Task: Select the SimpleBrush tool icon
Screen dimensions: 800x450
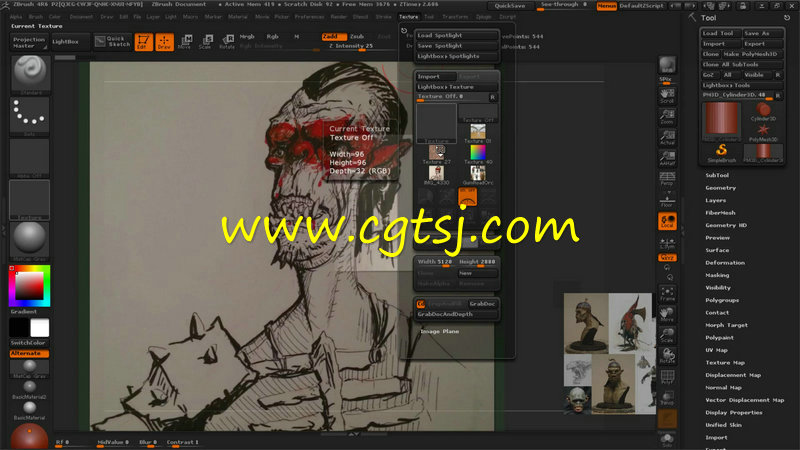Action: 721,153
